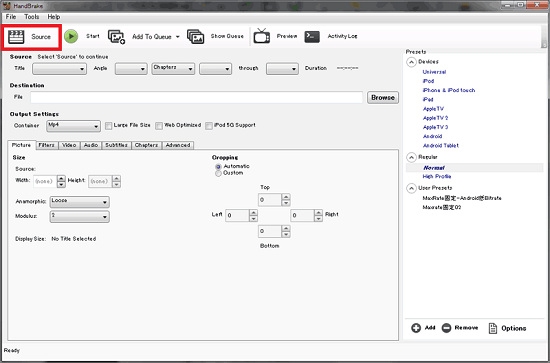
Task: Increase the Top crop value
Action: tap(286, 197)
